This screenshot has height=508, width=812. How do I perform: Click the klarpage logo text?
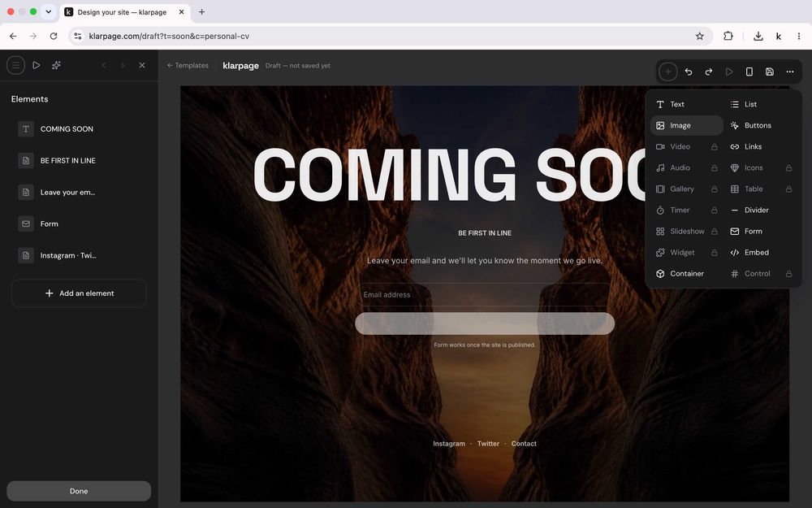(240, 66)
